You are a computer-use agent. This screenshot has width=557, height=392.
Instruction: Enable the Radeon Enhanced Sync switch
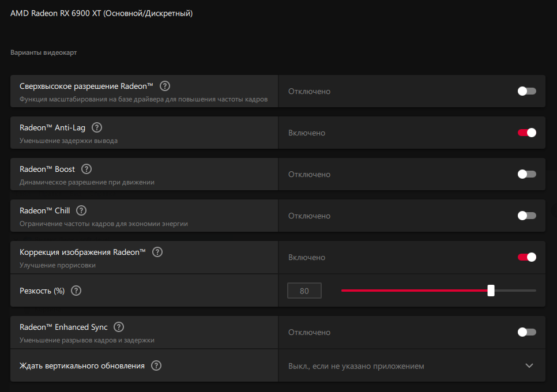(526, 332)
